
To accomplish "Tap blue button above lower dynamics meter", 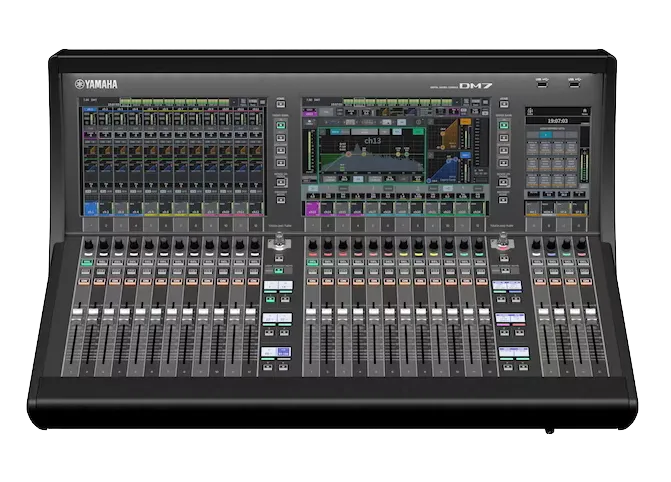I will point(465,155).
